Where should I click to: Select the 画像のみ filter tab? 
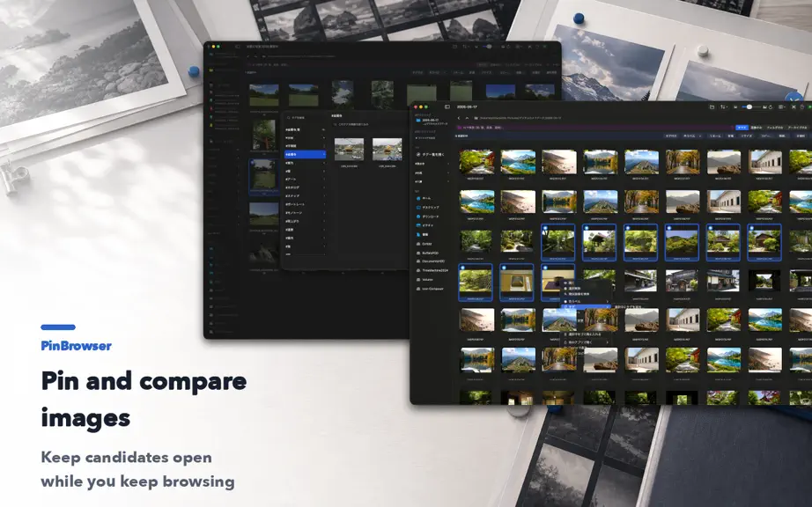tap(757, 128)
